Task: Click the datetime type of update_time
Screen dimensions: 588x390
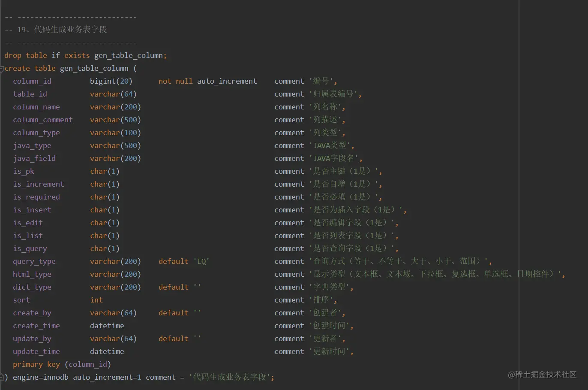Action: [x=107, y=352]
